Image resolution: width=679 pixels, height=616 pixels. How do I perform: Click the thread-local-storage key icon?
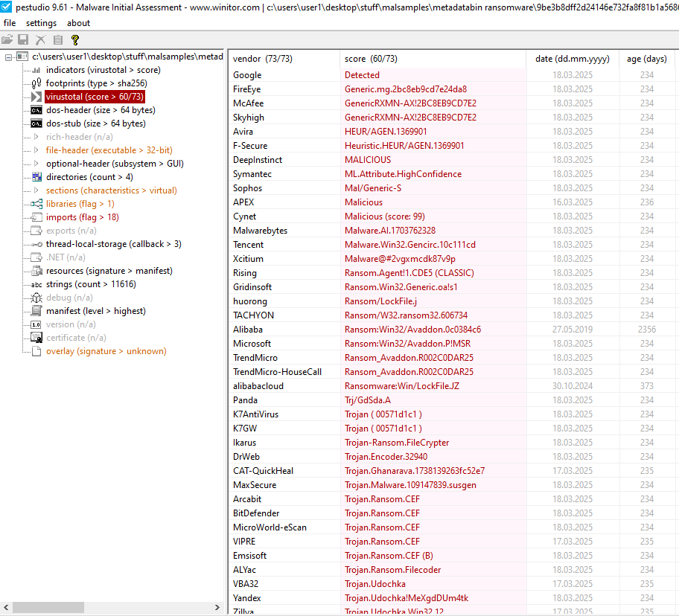click(x=36, y=245)
